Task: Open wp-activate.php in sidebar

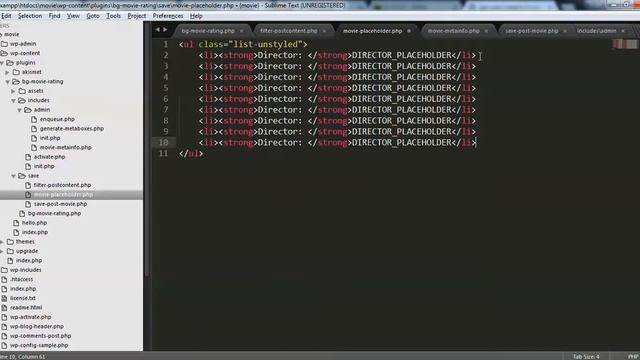Action: [x=31, y=317]
